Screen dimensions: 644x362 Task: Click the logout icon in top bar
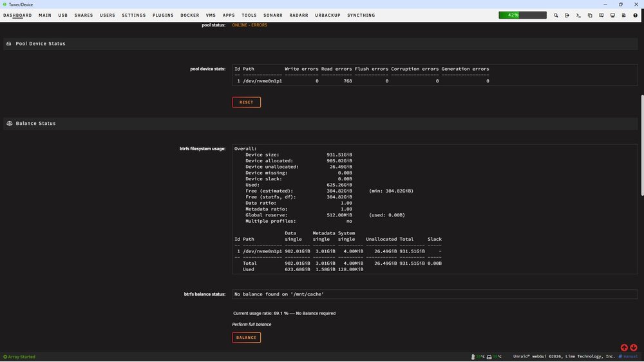567,15
